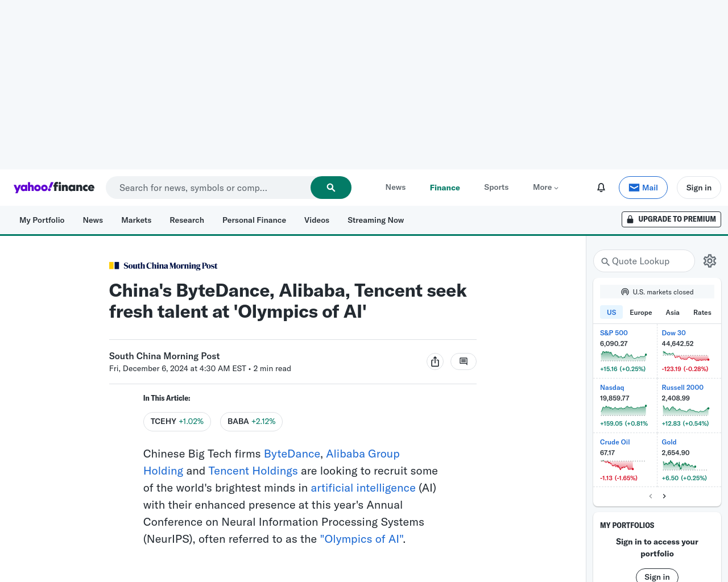The image size is (728, 582).
Task: Open the Nasdaq quote link
Action: point(612,388)
